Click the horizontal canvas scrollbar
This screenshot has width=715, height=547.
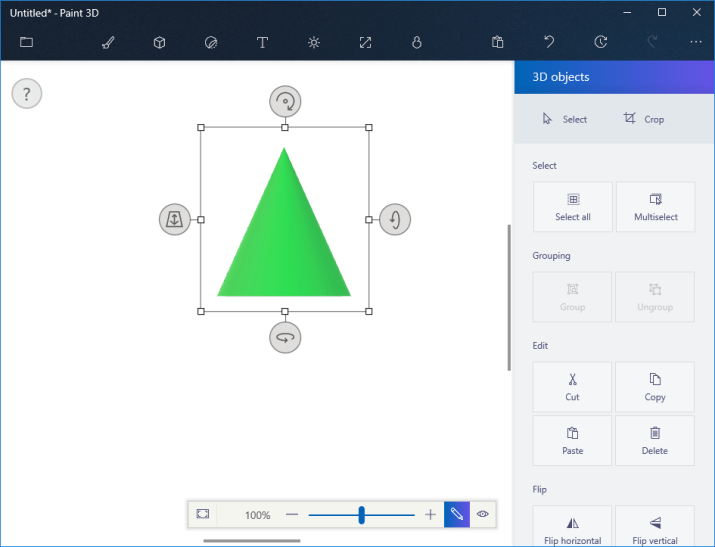(252, 541)
